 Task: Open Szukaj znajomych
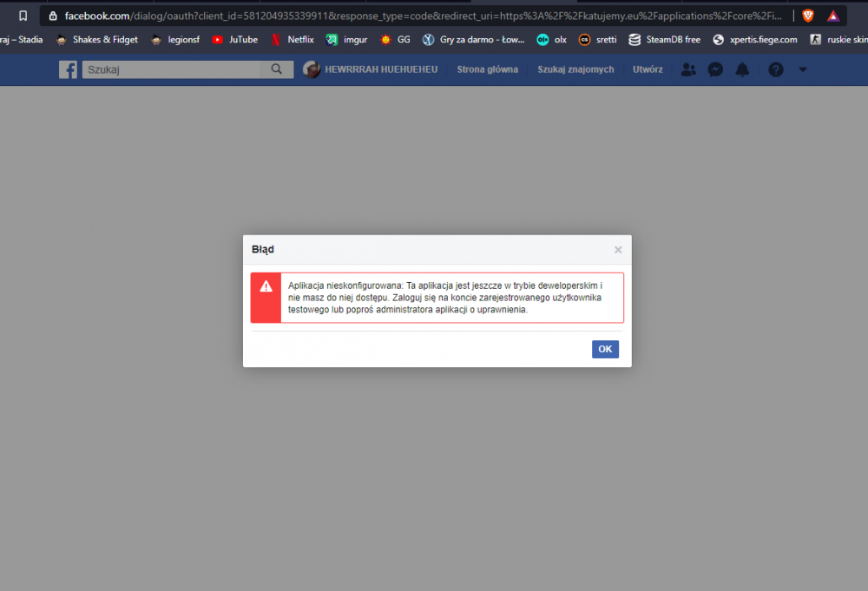click(575, 69)
